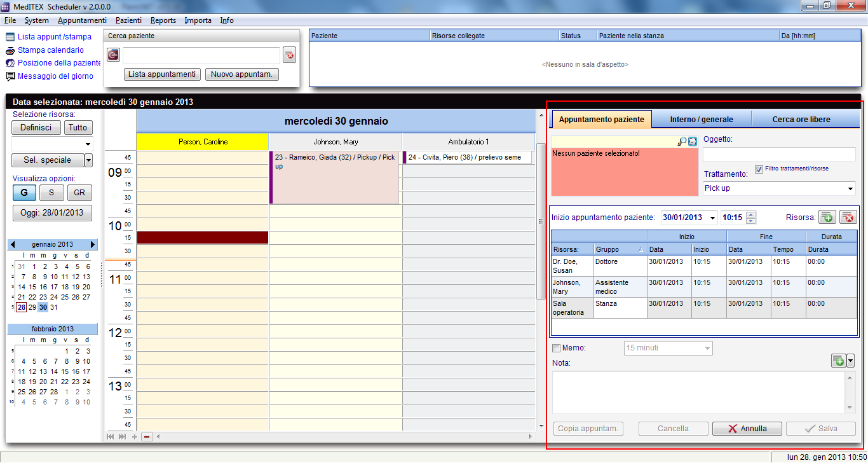Open the Sel. speciale dropdown arrow

click(88, 160)
